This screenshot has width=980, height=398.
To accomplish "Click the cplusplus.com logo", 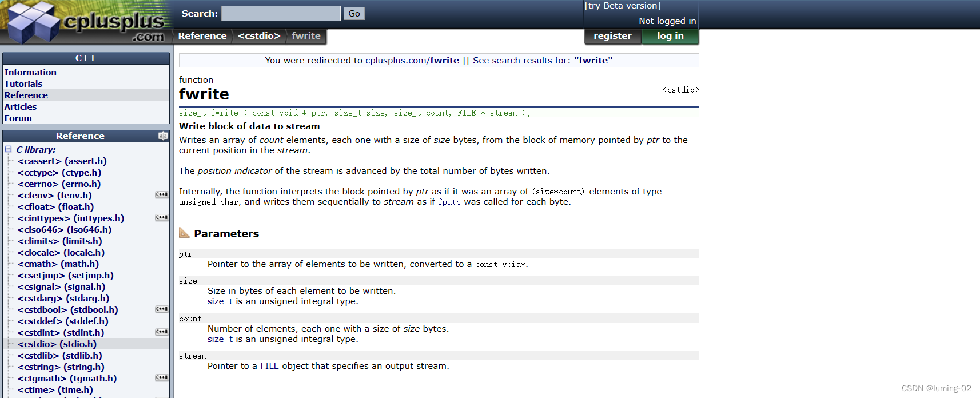I will 86,22.
